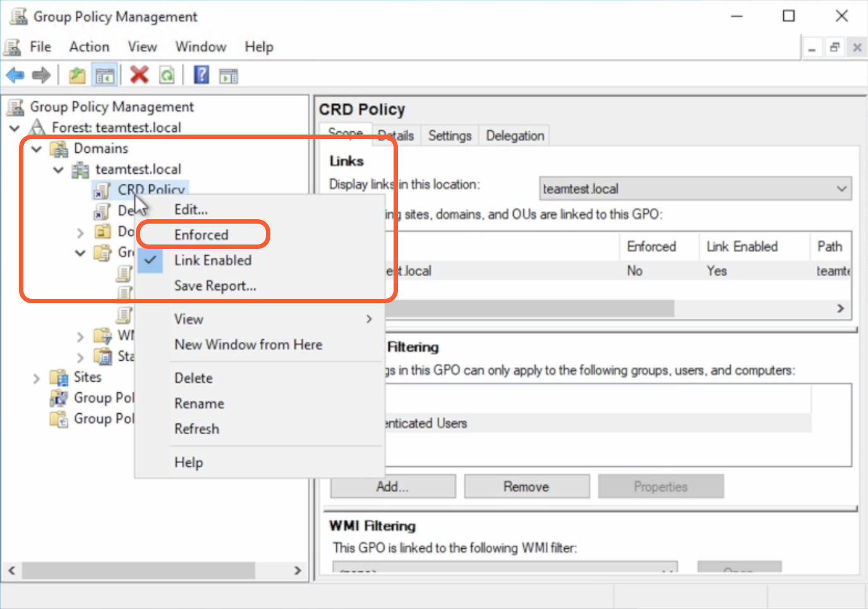The width and height of the screenshot is (868, 609).
Task: Click the Add... button under Security Filtering
Action: point(392,486)
